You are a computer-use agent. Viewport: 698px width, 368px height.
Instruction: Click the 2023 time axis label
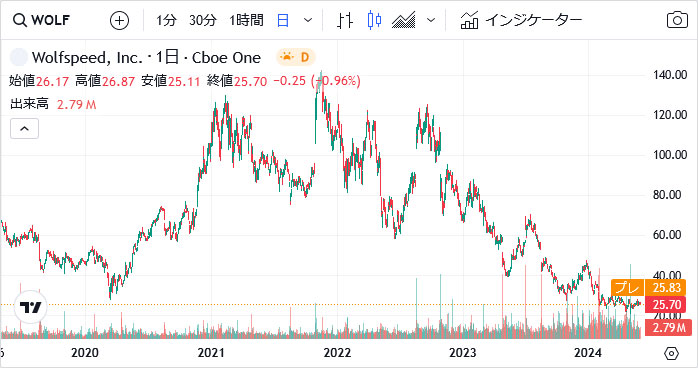[x=463, y=353]
